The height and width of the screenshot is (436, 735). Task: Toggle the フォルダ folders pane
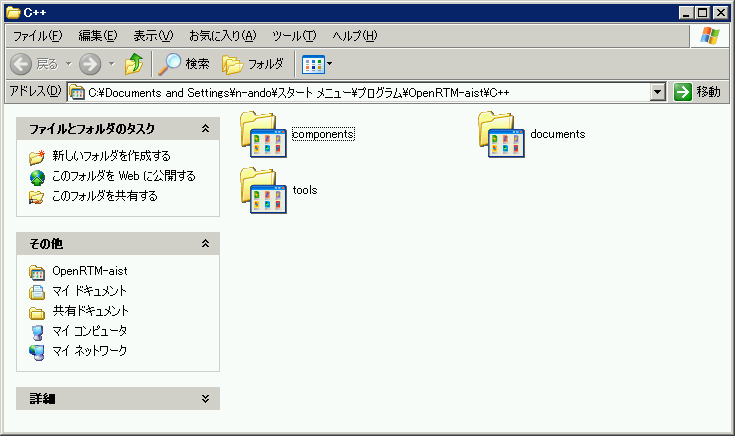tap(253, 64)
